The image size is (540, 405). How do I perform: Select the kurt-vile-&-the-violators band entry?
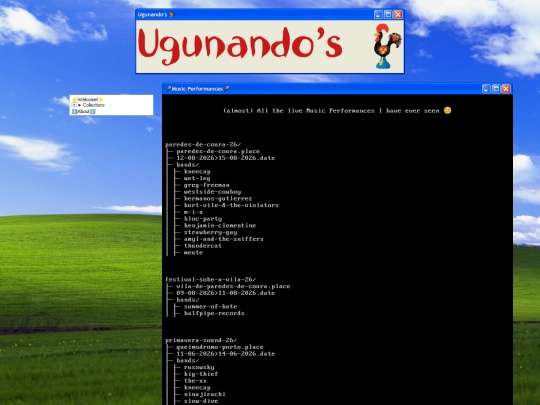[231, 205]
